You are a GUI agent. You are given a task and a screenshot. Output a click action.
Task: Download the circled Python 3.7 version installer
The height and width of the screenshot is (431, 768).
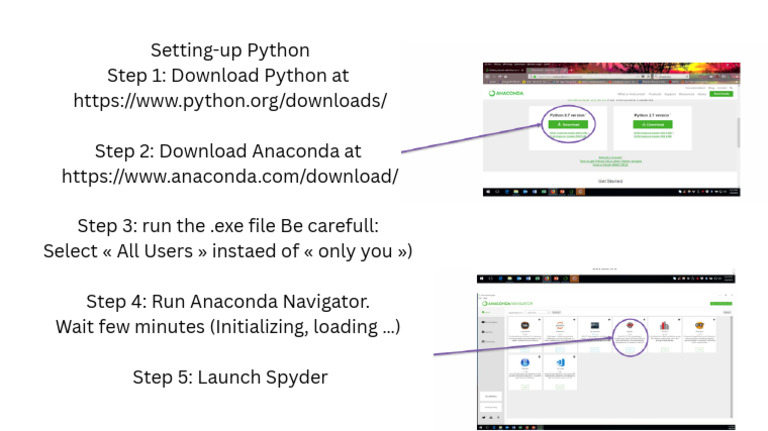tap(568, 124)
